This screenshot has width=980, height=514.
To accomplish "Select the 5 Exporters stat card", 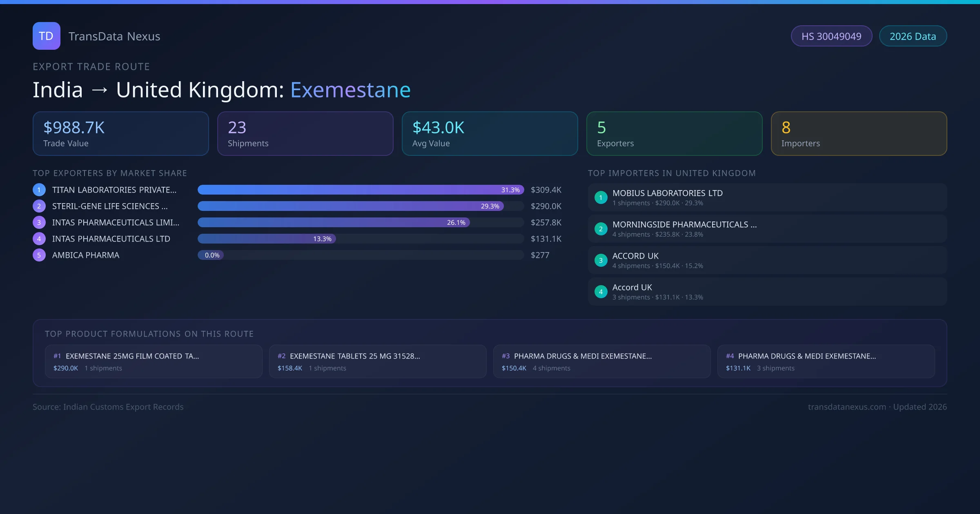I will point(674,133).
